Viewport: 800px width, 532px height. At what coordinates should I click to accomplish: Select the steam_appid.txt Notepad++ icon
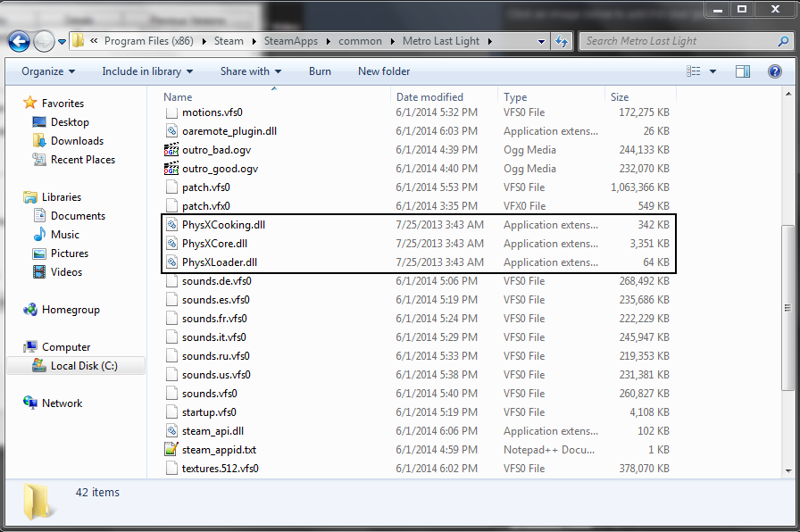pos(171,449)
